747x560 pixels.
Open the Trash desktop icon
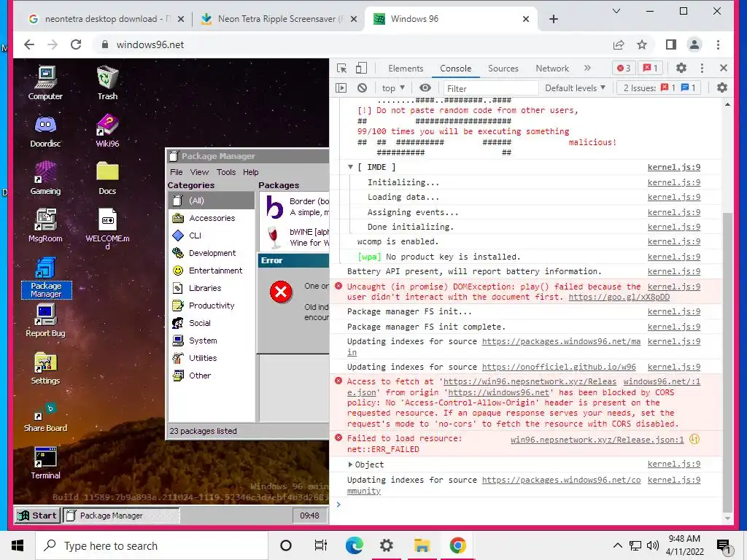[107, 83]
